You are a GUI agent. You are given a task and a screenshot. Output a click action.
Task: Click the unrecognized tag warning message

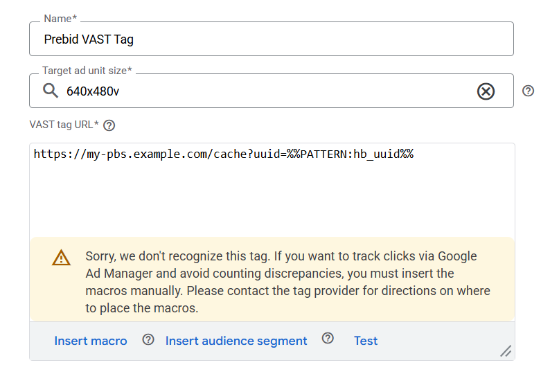(287, 282)
